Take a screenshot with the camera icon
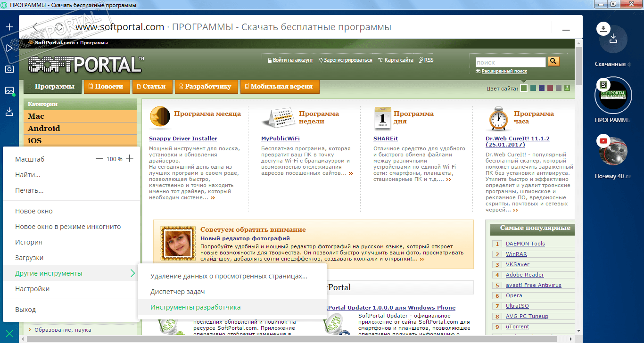Viewport: 644px width, 343px height. (x=9, y=69)
